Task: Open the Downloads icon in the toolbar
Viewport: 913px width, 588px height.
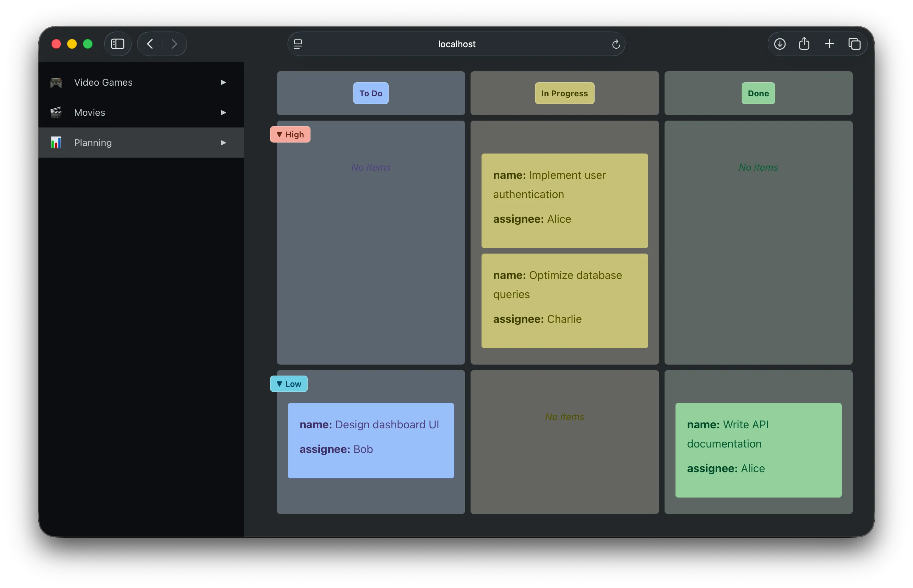Action: point(779,44)
